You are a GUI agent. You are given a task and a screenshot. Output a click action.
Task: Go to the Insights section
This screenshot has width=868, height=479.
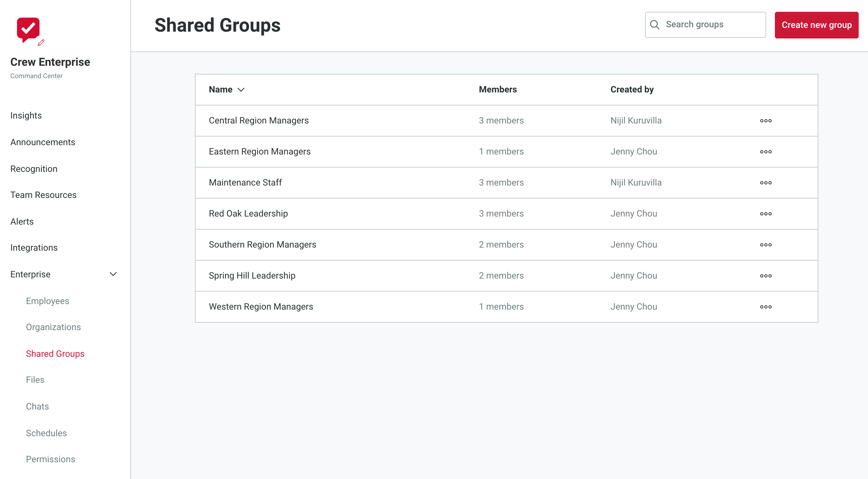coord(26,115)
